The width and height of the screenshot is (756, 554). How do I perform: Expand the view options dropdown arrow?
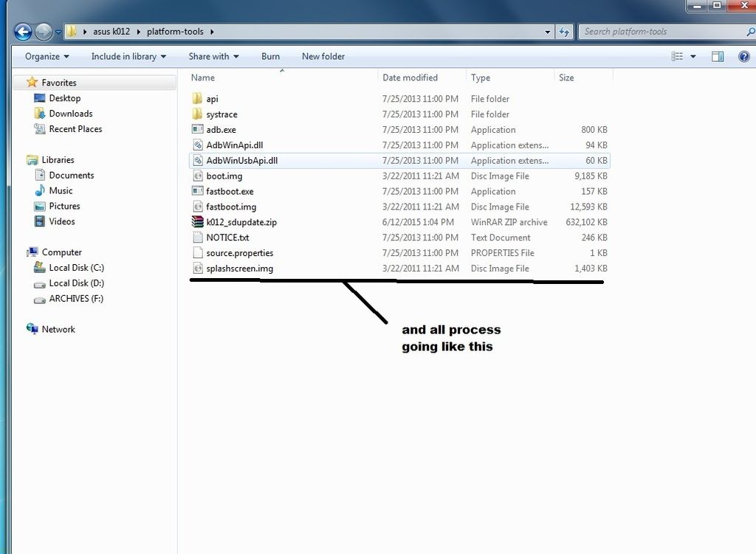point(693,56)
